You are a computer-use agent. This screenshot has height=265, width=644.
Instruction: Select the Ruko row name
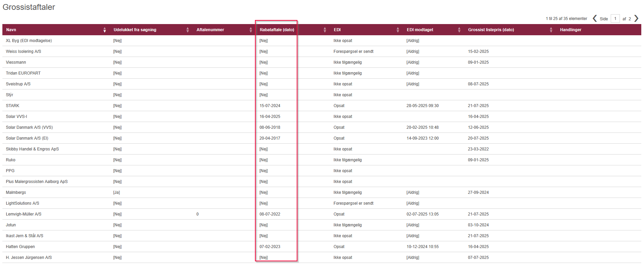[11, 160]
